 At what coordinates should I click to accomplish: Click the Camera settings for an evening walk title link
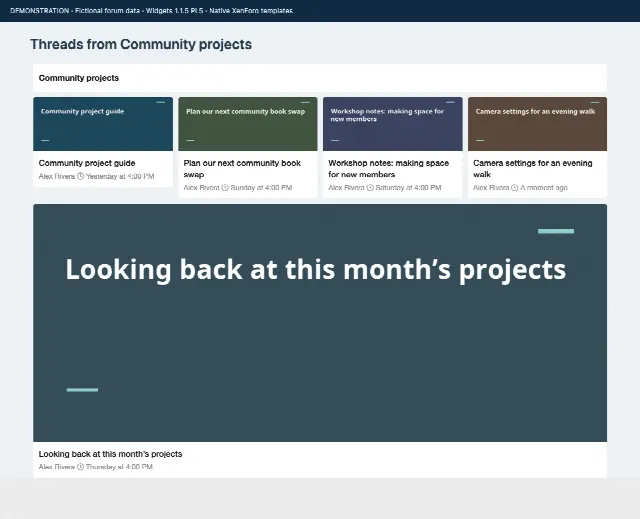pyautogui.click(x=533, y=169)
